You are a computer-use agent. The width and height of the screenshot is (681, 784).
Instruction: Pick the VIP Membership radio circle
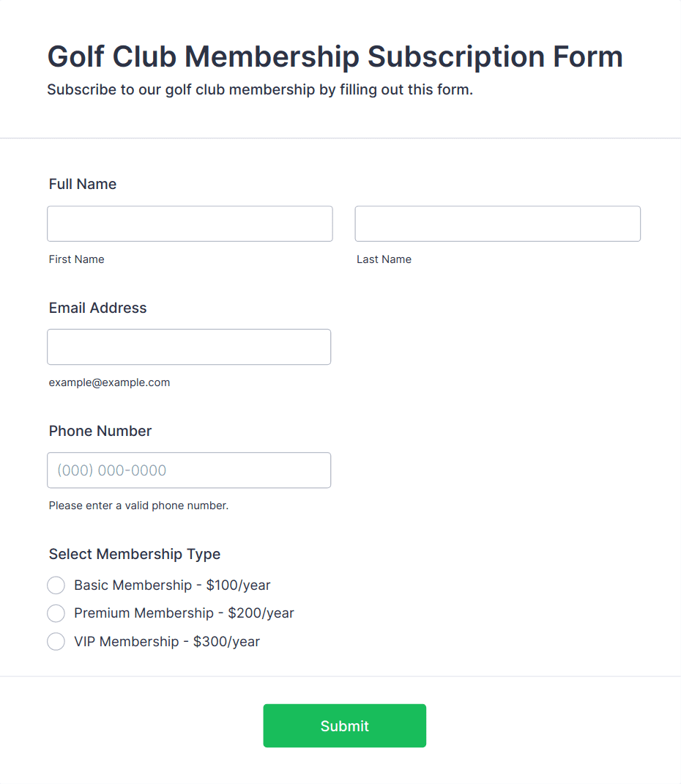[56, 642]
